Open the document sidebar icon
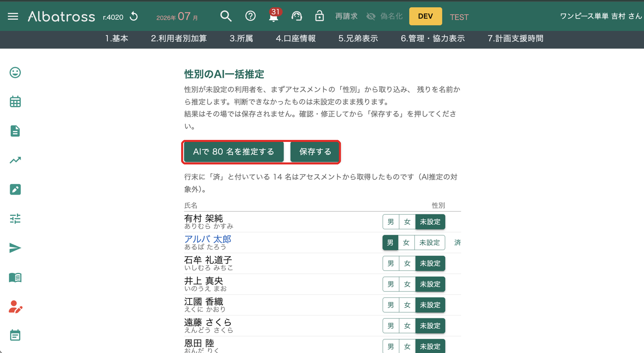The width and height of the screenshot is (644, 353). [x=15, y=131]
